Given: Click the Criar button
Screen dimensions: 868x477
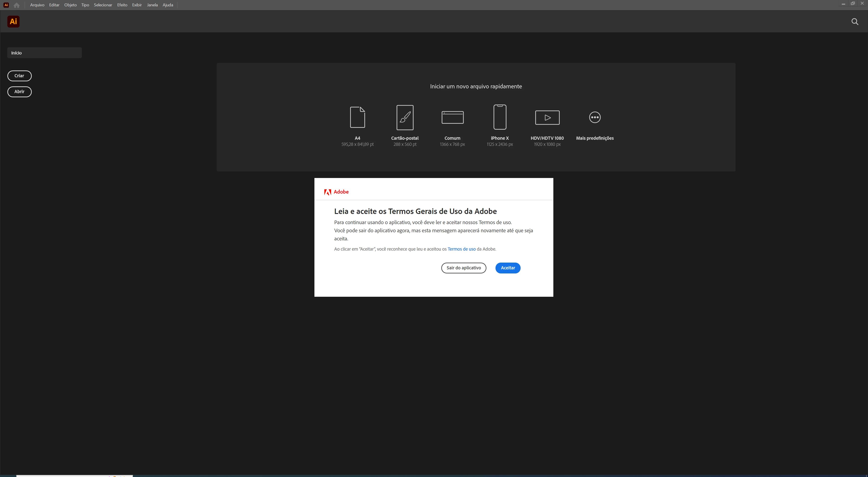Looking at the screenshot, I should [19, 76].
